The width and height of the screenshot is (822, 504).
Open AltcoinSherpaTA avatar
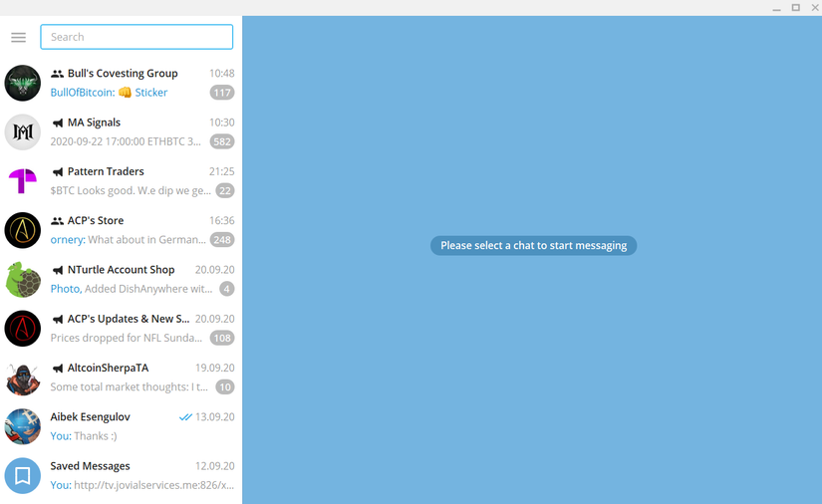coord(23,378)
